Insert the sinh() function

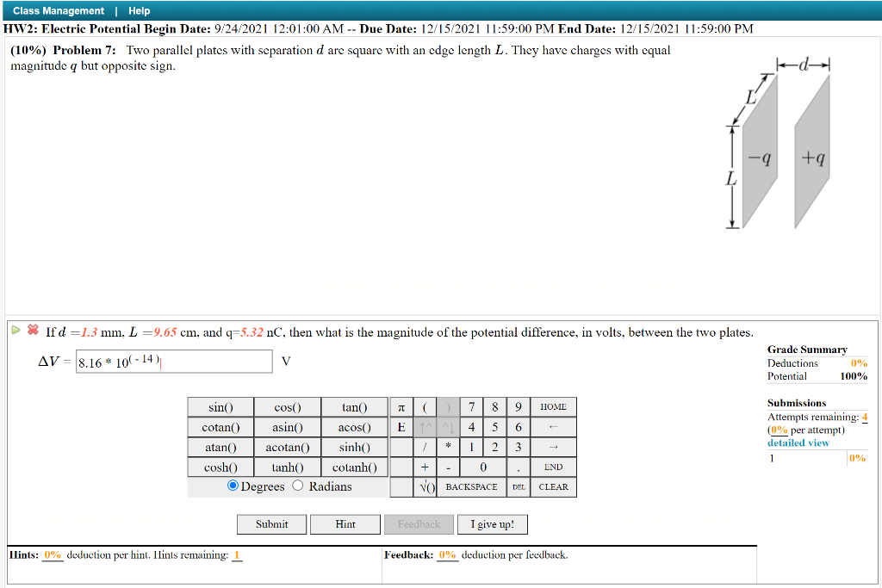(x=354, y=448)
